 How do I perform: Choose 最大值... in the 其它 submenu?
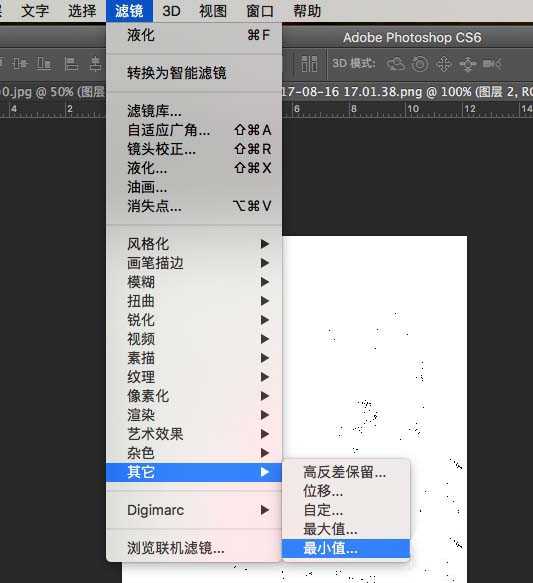point(346,529)
